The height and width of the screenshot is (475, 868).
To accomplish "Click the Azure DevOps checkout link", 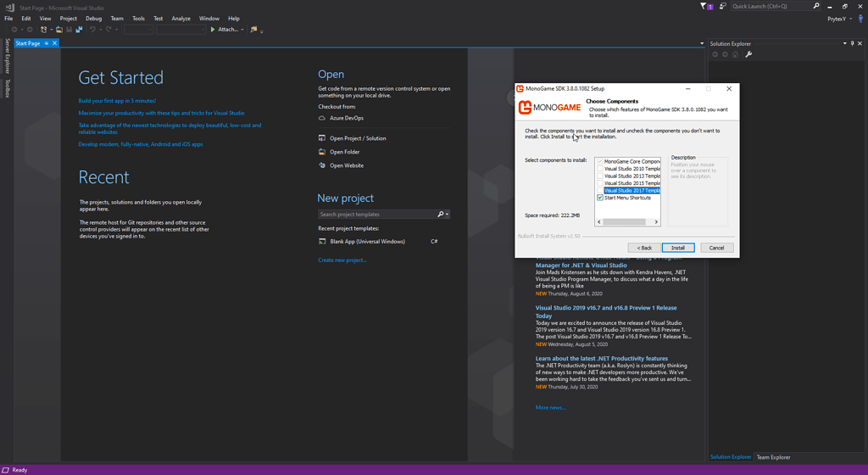I will (347, 118).
